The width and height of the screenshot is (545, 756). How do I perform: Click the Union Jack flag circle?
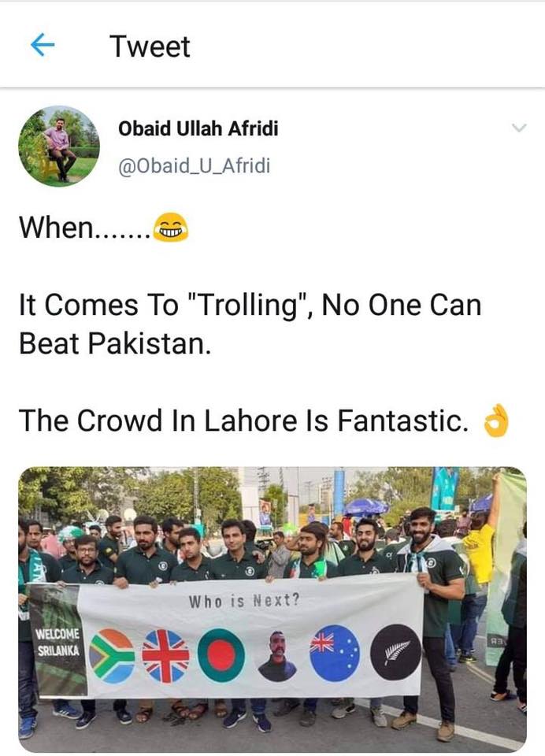pyautogui.click(x=165, y=656)
